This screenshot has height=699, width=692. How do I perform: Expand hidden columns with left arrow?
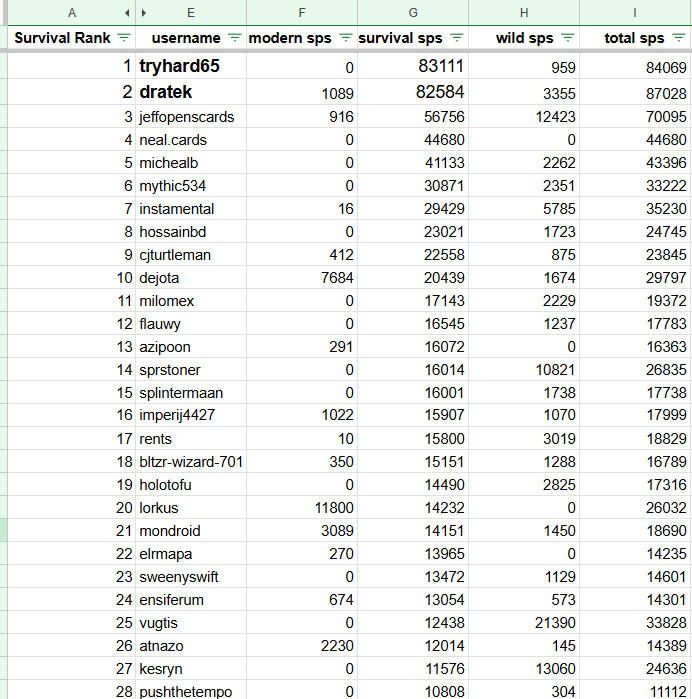[x=128, y=13]
